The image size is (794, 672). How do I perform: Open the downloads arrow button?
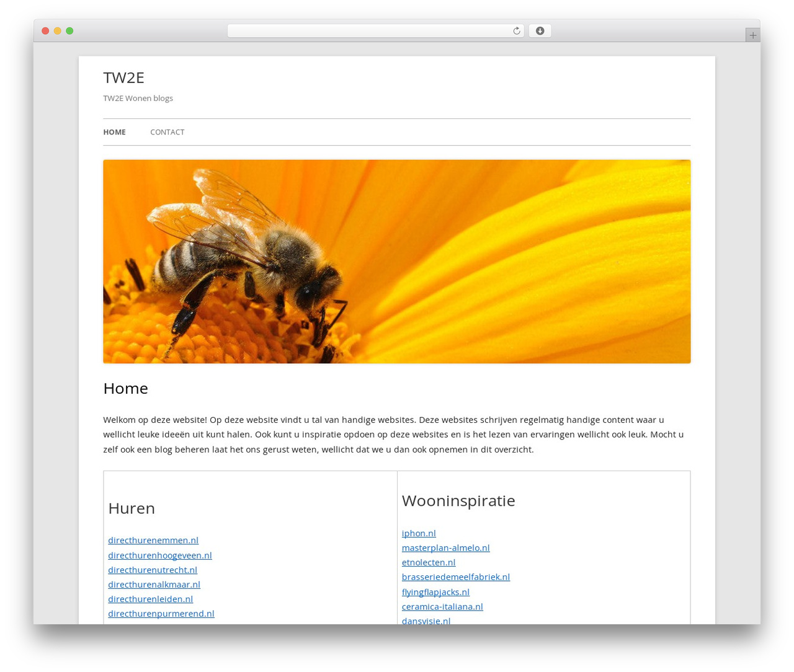[540, 31]
